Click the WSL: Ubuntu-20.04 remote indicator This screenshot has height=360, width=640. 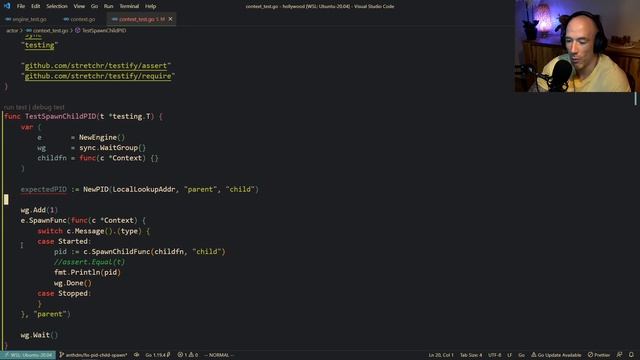coord(28,355)
